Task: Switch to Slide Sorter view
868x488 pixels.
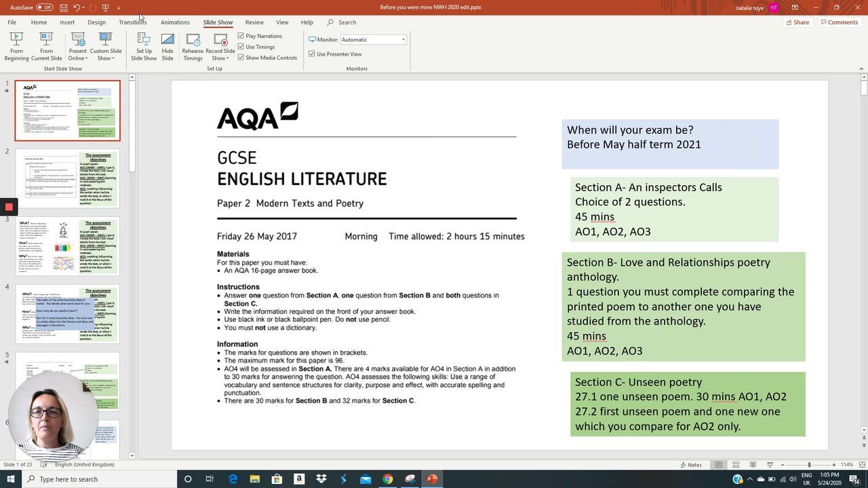Action: [x=736, y=464]
